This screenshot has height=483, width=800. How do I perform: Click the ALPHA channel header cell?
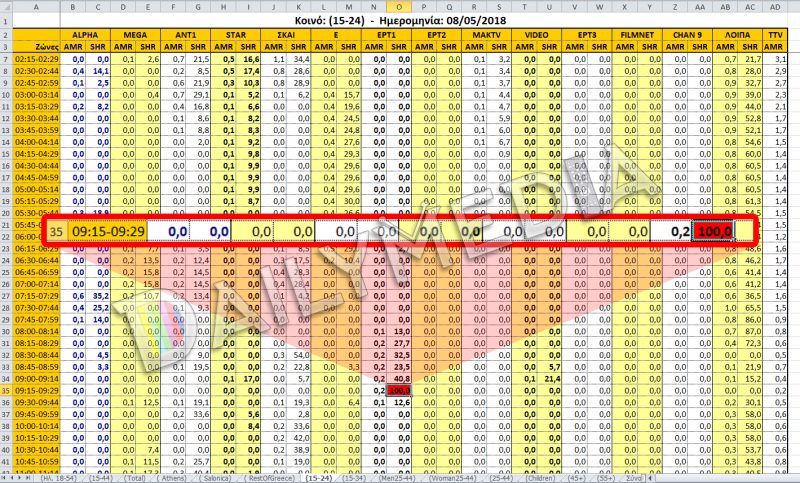(x=85, y=35)
